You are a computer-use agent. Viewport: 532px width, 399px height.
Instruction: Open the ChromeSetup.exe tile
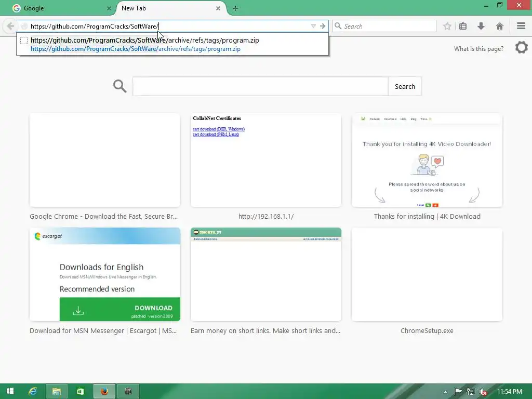tap(427, 274)
